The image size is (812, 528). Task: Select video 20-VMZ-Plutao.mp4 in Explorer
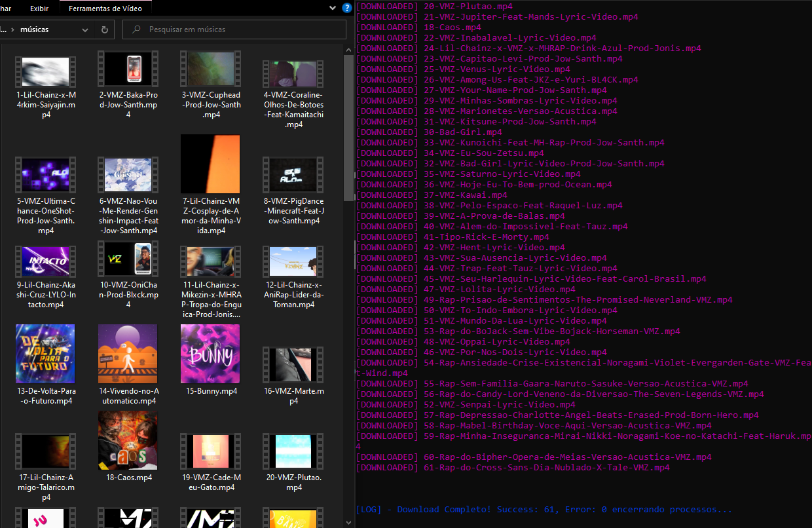pos(293,462)
